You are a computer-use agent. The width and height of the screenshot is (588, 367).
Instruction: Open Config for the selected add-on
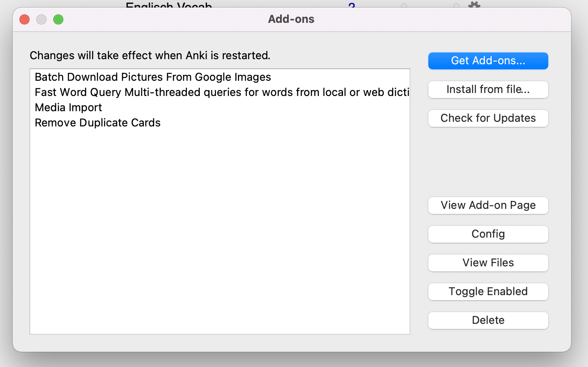tap(488, 234)
